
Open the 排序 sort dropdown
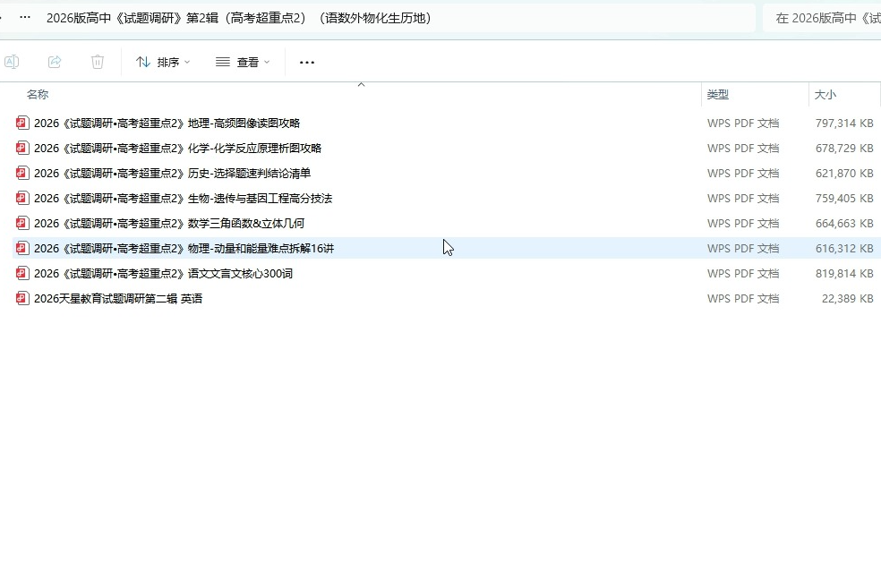[x=163, y=62]
